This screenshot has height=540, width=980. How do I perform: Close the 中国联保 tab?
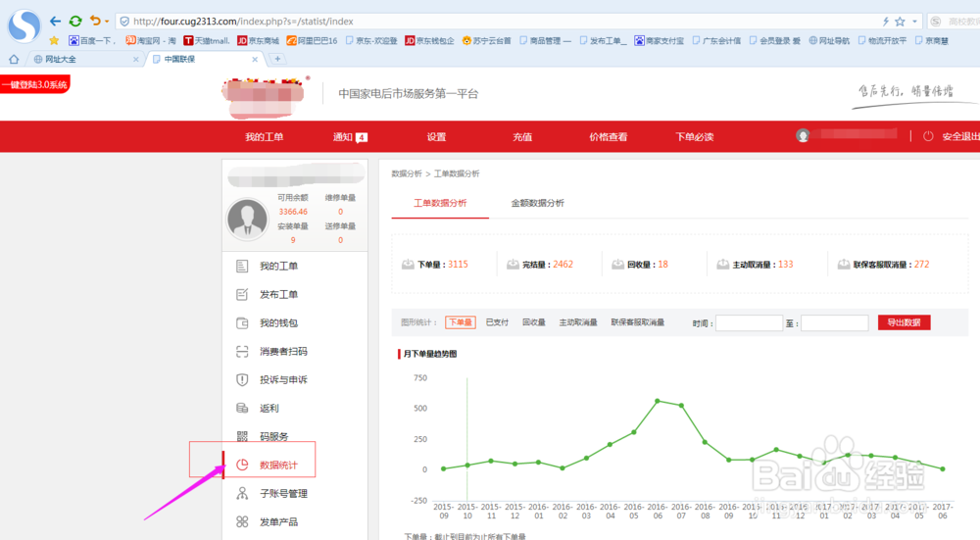tap(255, 60)
